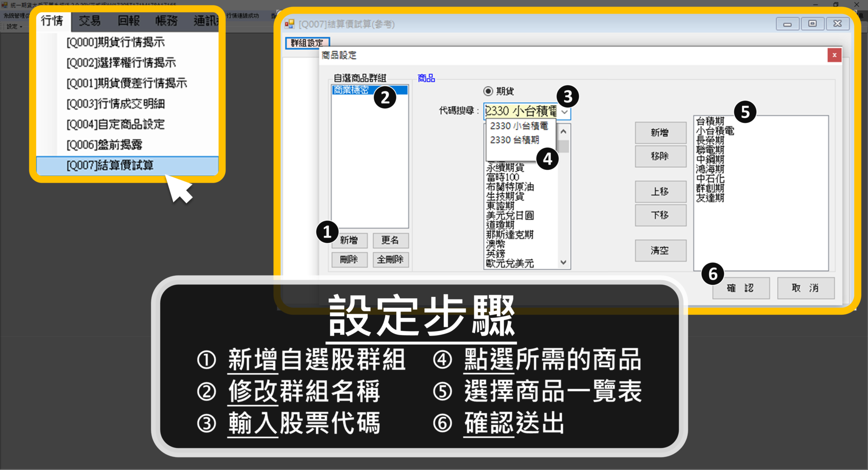Click the 刪除 button
Image resolution: width=868 pixels, height=470 pixels.
349,260
